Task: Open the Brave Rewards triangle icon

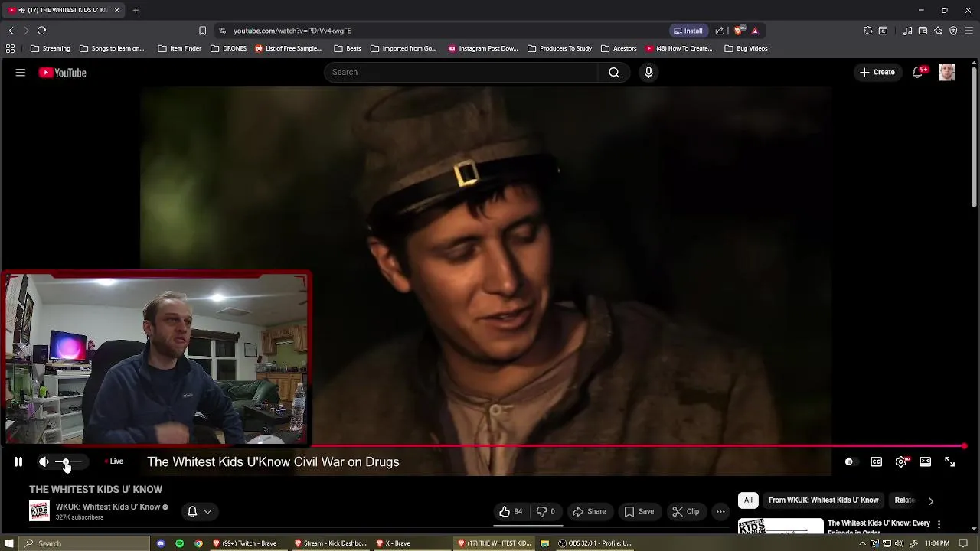Action: click(x=755, y=31)
